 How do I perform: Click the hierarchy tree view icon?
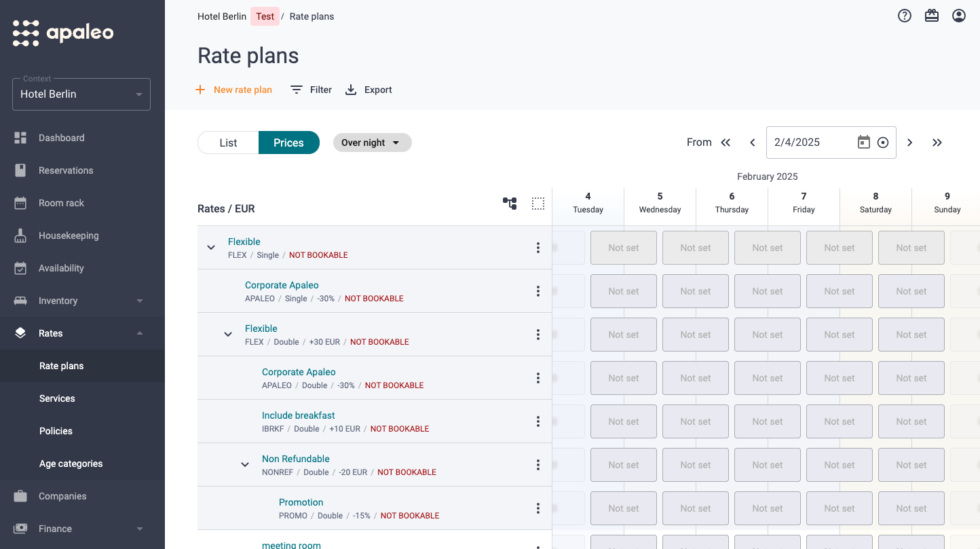pos(510,204)
